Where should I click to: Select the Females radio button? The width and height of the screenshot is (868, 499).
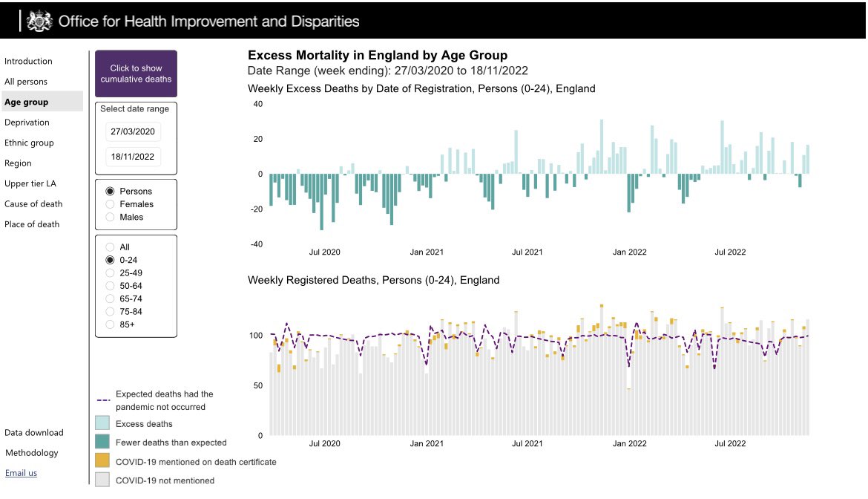click(110, 203)
